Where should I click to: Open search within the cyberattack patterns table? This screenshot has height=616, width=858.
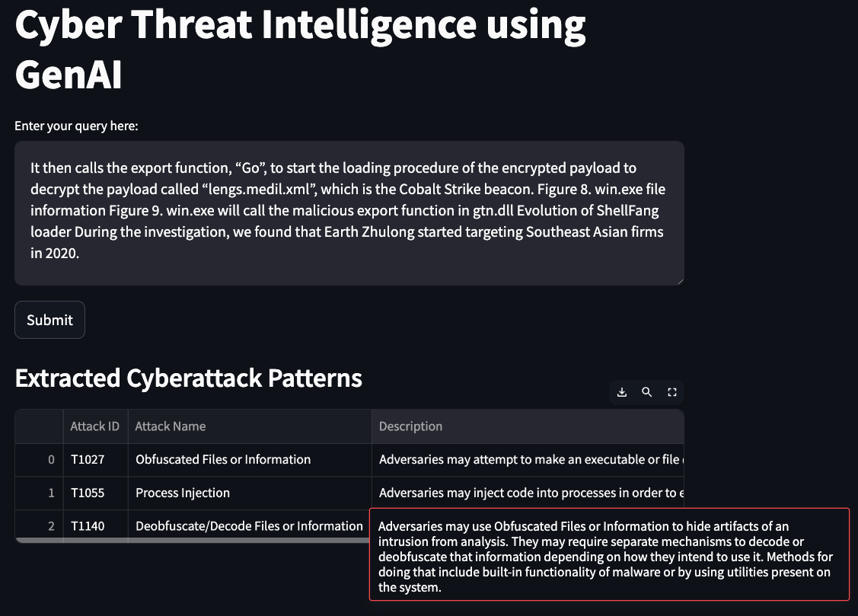click(x=646, y=391)
